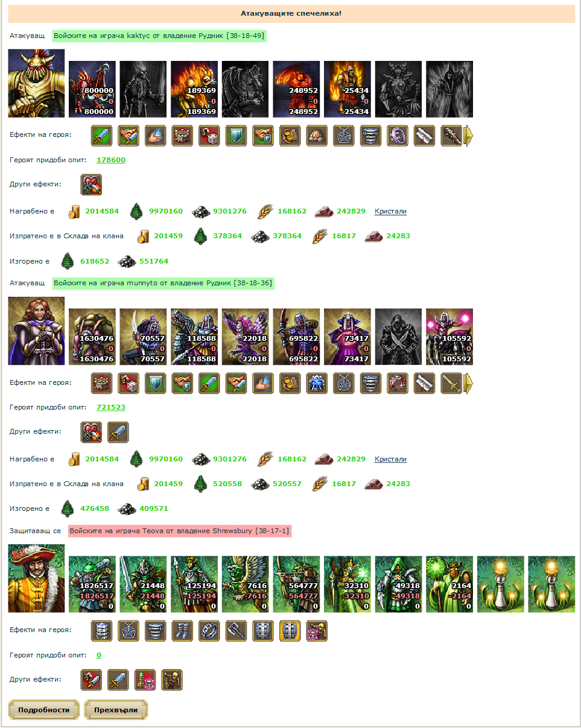
Task: Select munnyto's unit thumbnail showing 695822
Action: [296, 337]
